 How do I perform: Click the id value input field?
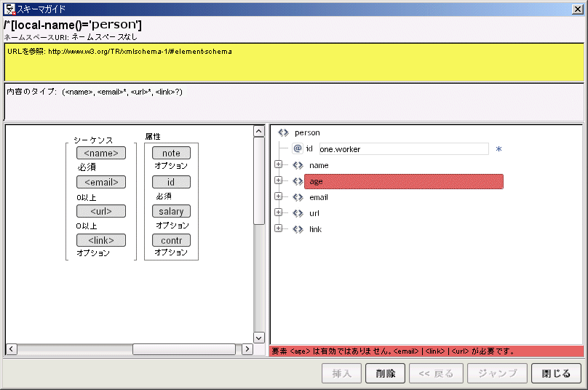404,149
